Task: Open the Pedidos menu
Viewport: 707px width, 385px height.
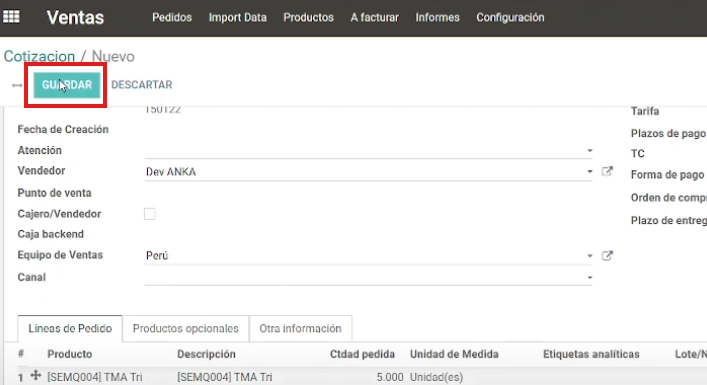Action: point(172,18)
